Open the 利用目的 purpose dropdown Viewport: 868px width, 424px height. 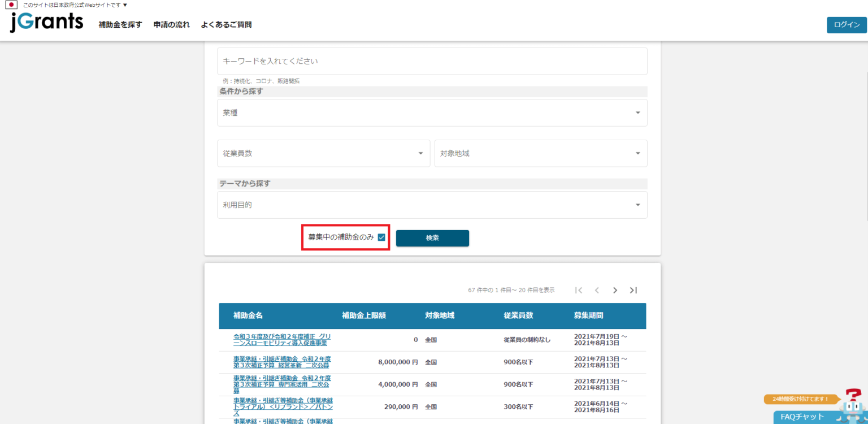tap(432, 205)
